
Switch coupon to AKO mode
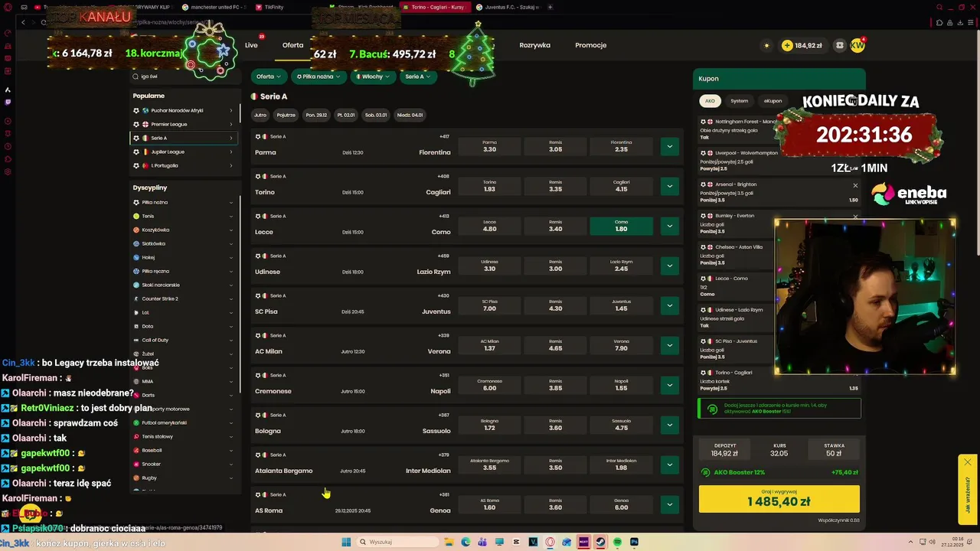(710, 101)
